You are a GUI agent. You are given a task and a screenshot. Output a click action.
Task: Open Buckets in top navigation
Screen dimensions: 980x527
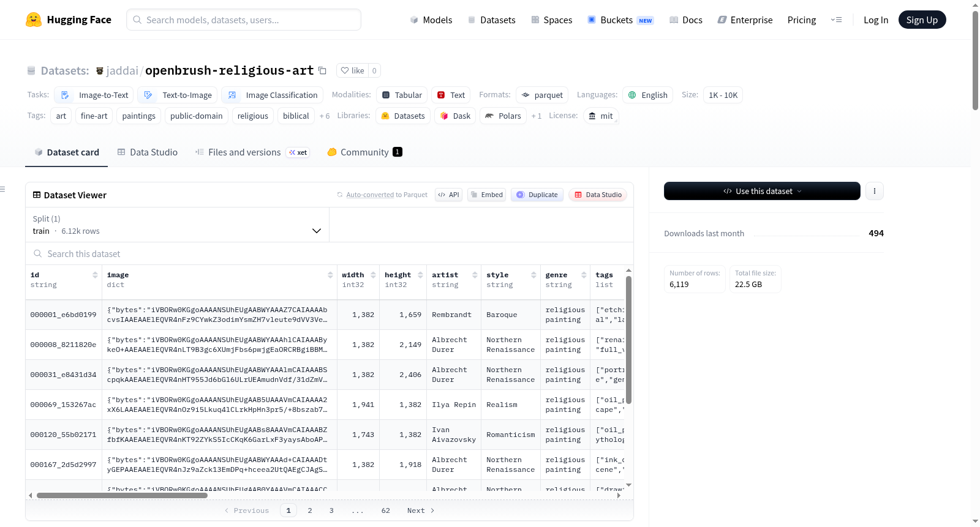tap(620, 20)
